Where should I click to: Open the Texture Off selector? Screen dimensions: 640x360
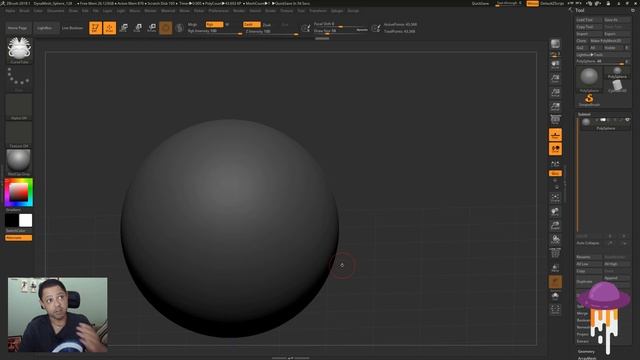click(19, 135)
